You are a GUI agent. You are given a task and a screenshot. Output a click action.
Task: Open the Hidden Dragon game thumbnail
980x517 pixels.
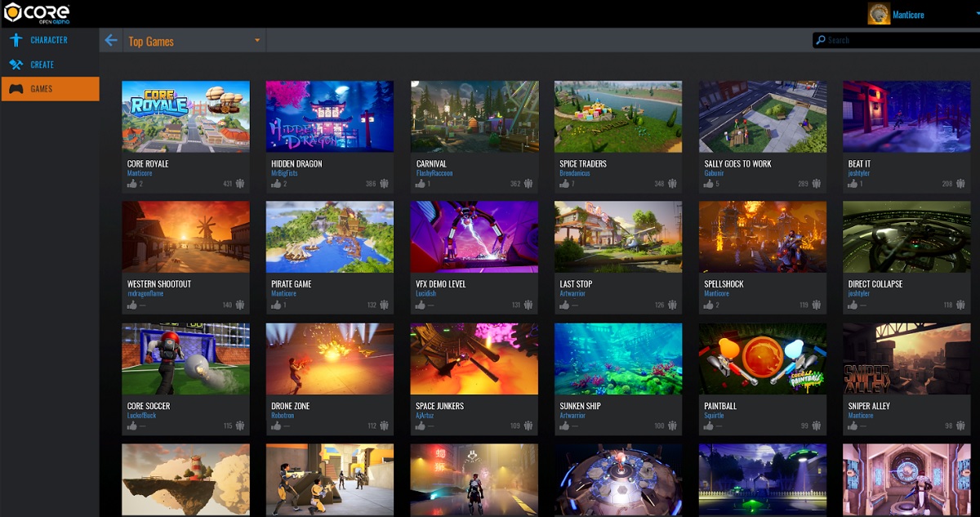point(330,117)
